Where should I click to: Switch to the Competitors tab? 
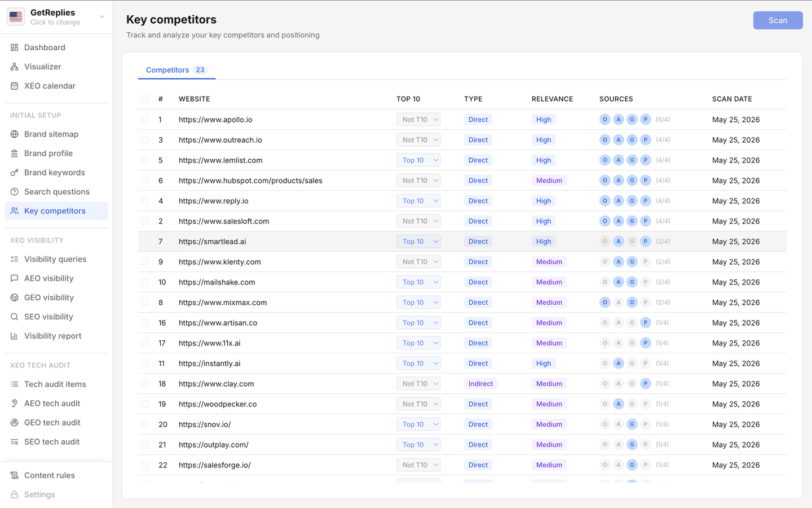tap(176, 70)
